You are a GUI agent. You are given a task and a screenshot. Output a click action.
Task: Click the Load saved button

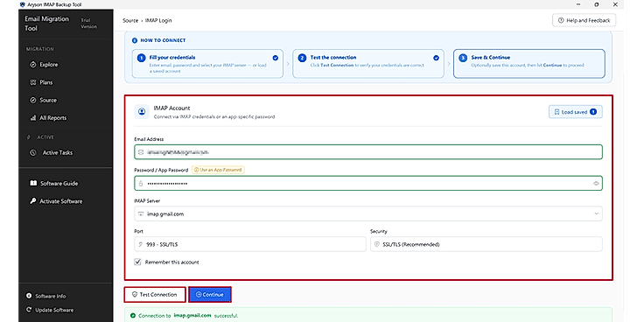point(576,112)
